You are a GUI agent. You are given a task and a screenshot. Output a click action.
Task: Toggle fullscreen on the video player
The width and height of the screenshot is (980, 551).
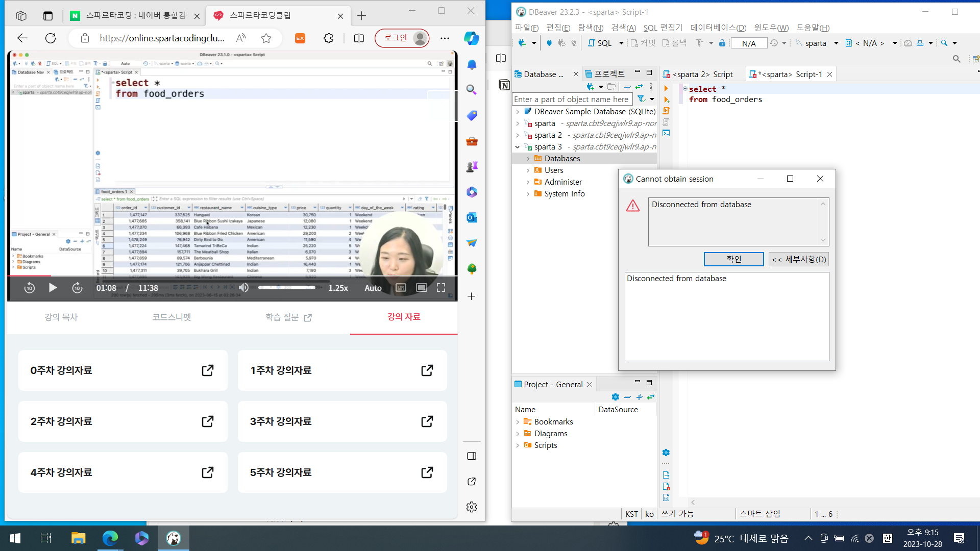coord(441,288)
